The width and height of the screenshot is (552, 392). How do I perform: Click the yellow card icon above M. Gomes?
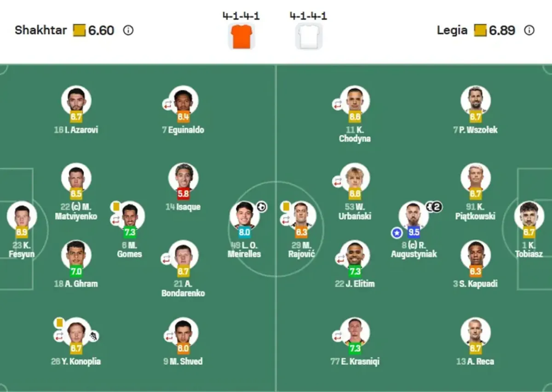(x=116, y=207)
